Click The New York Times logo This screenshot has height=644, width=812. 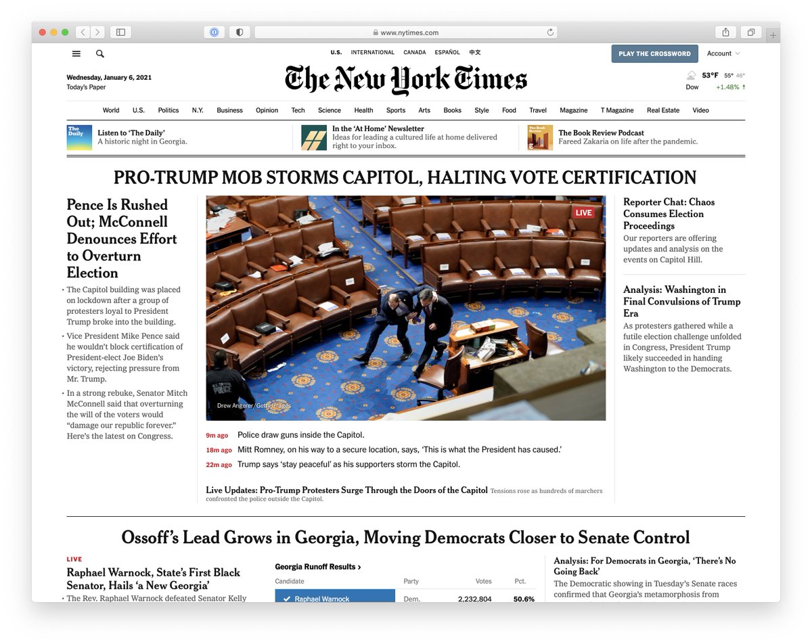coord(406,79)
